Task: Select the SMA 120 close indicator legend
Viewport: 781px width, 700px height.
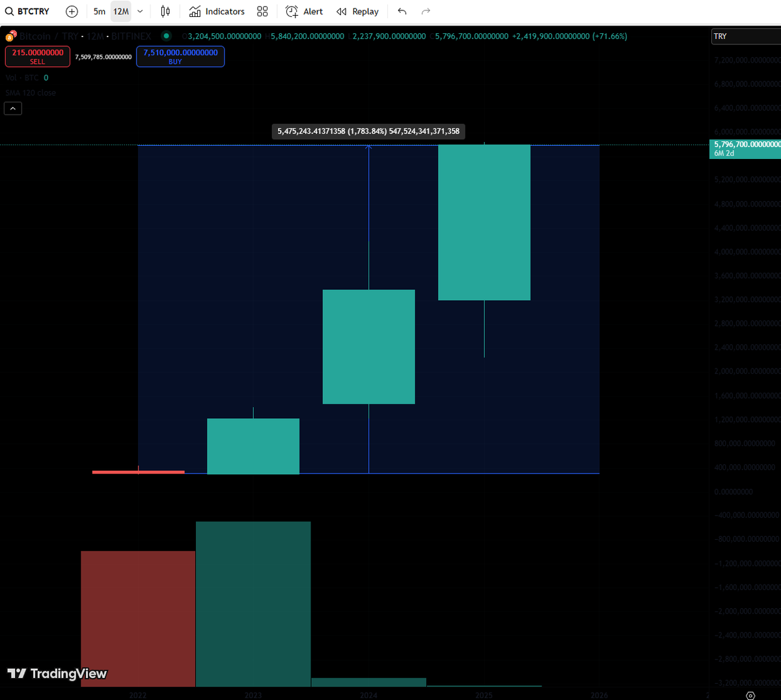Action: (31, 93)
